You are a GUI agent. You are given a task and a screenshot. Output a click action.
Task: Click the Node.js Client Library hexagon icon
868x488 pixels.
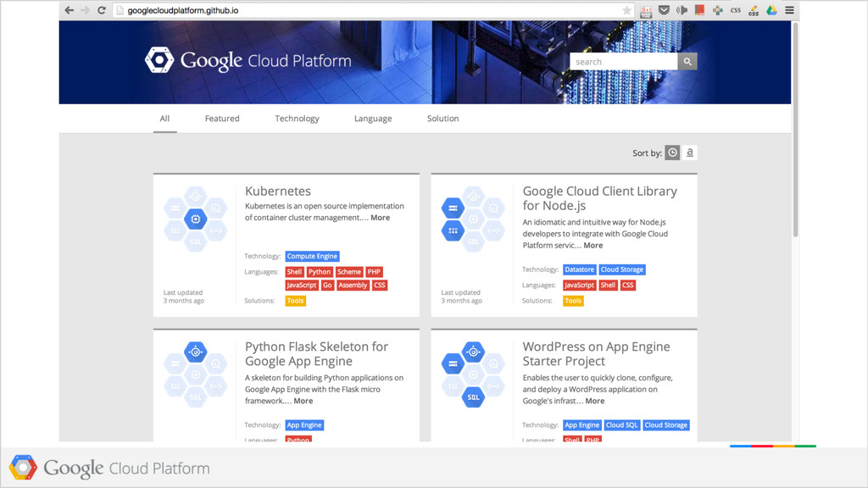tap(473, 219)
